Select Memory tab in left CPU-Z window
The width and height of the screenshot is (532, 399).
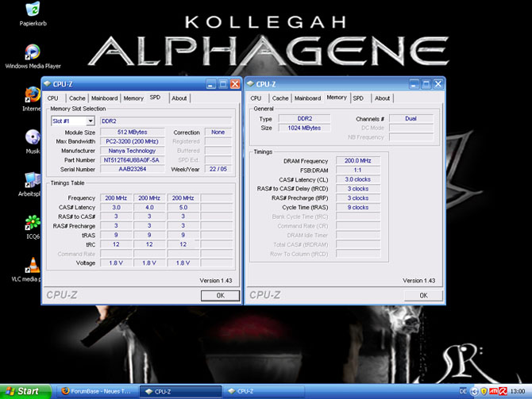[x=133, y=98]
